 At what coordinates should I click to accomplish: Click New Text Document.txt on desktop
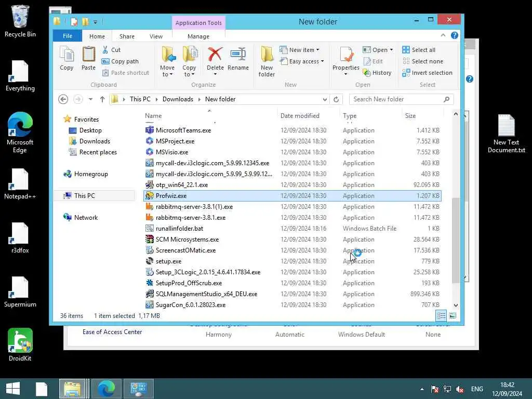point(506,134)
